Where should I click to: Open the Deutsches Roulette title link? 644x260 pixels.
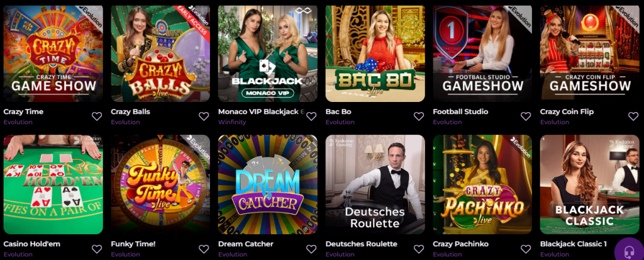(362, 244)
